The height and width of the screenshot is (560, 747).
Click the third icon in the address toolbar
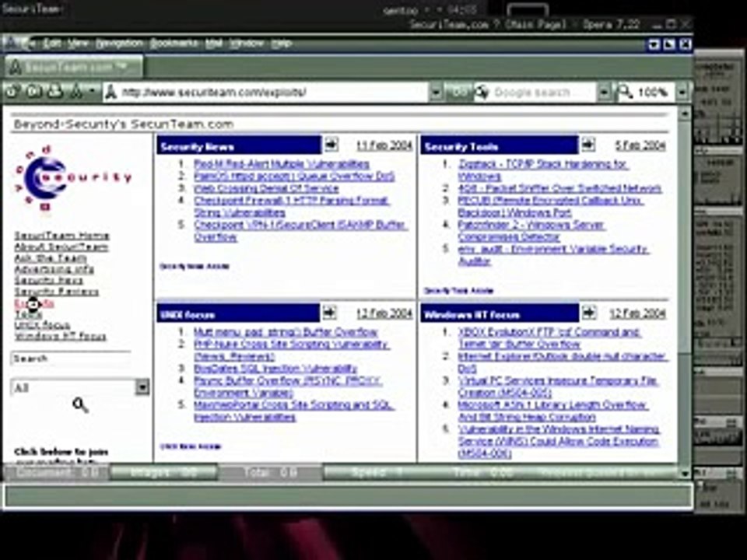coord(54,90)
